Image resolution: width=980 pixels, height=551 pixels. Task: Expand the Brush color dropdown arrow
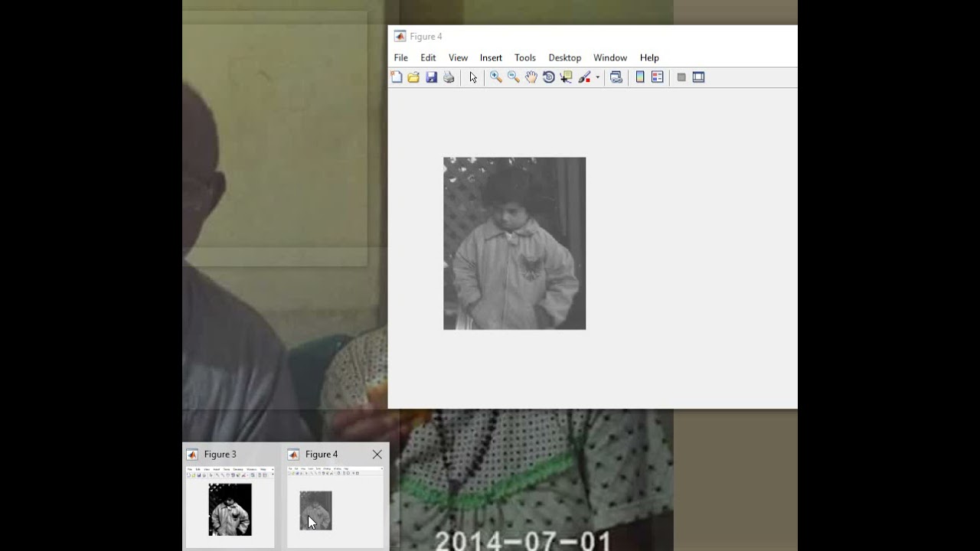597,77
